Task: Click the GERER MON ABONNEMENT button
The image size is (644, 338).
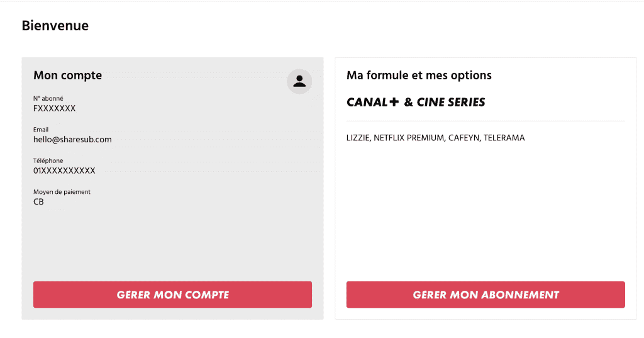Action: (486, 295)
